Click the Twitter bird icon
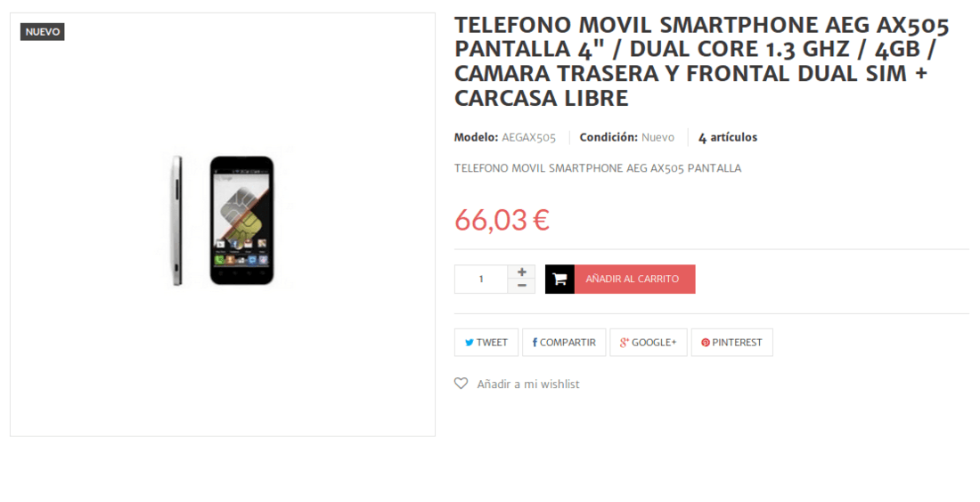The width and height of the screenshot is (980, 502). click(x=469, y=343)
